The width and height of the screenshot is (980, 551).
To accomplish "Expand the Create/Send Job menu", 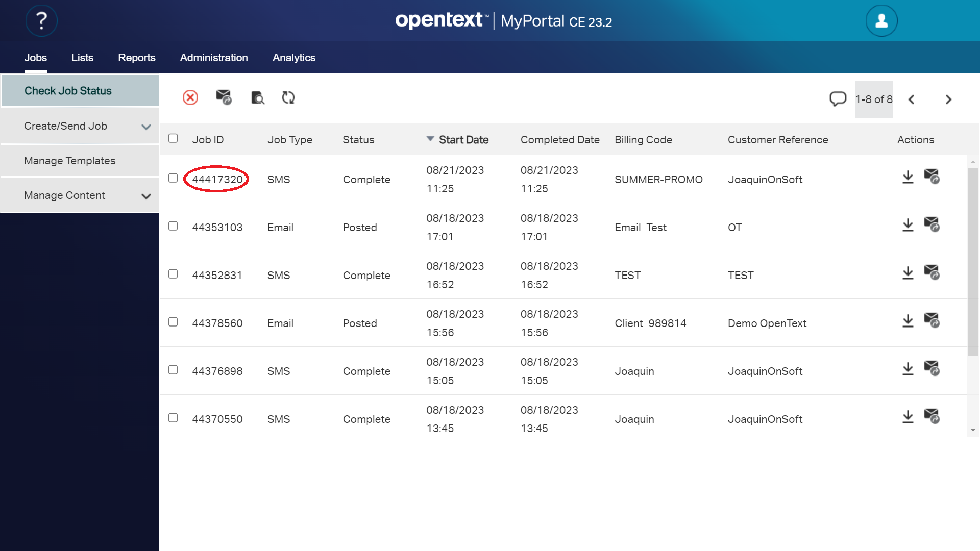I will pyautogui.click(x=80, y=126).
